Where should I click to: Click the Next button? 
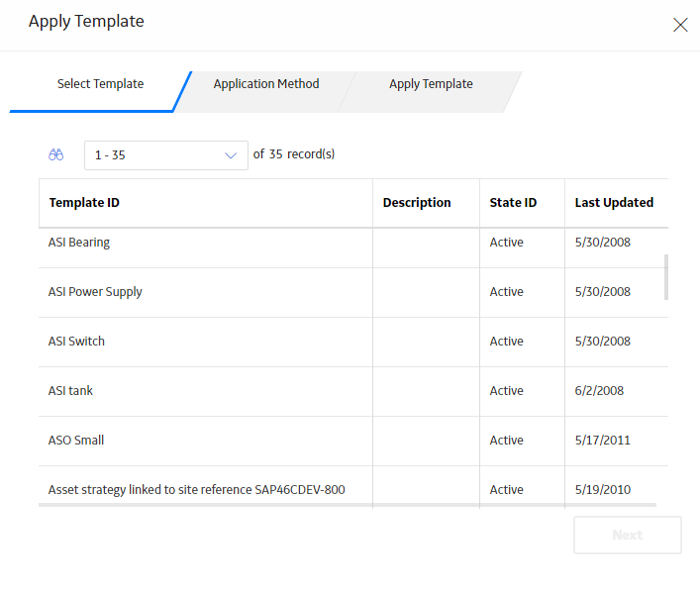coord(628,535)
